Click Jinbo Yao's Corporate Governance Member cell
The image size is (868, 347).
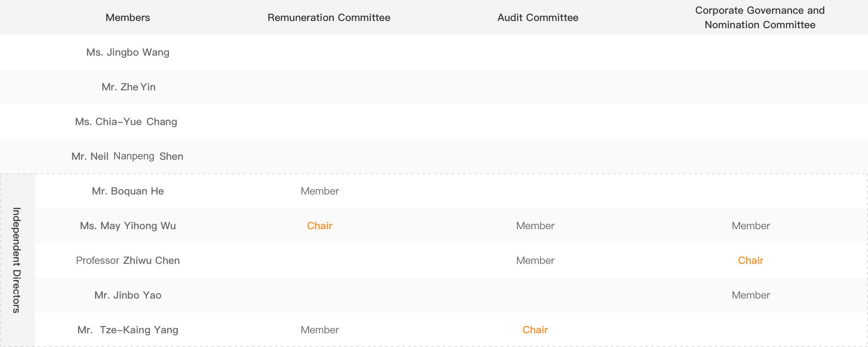coord(751,295)
